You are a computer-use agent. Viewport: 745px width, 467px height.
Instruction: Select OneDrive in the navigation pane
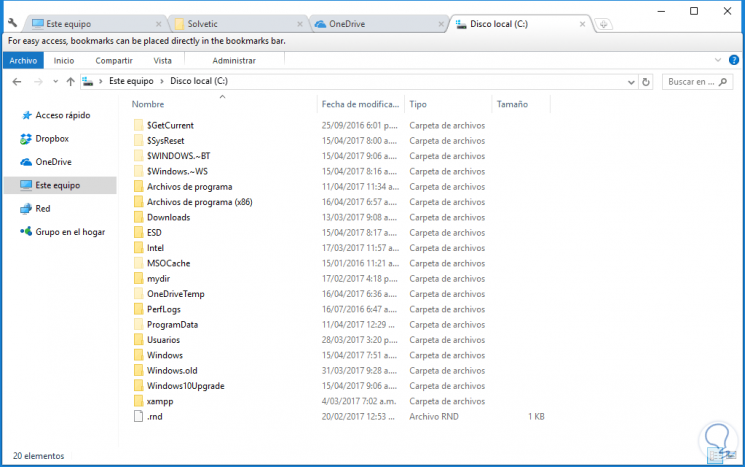(x=53, y=162)
